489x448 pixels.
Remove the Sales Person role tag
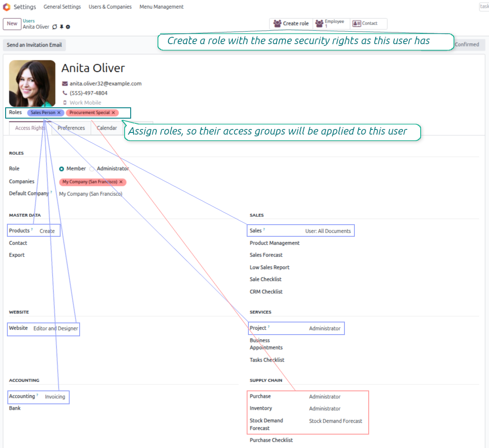59,113
